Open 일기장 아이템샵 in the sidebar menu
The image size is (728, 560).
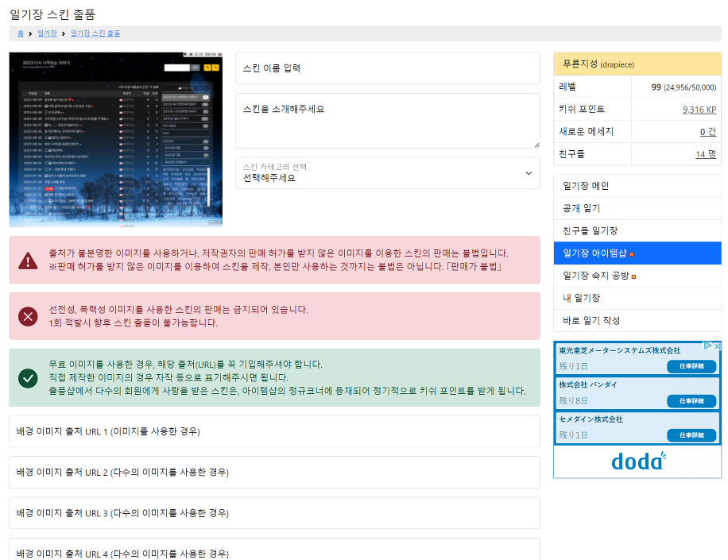coord(637,253)
